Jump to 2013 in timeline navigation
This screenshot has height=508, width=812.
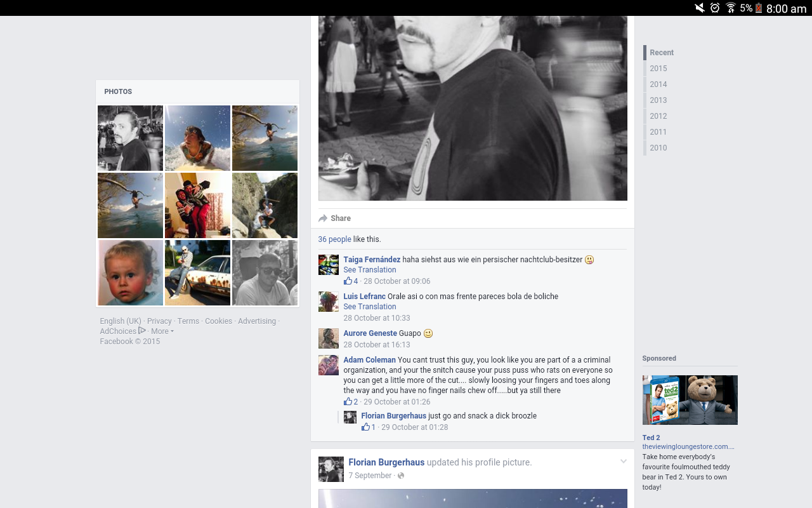pyautogui.click(x=658, y=100)
